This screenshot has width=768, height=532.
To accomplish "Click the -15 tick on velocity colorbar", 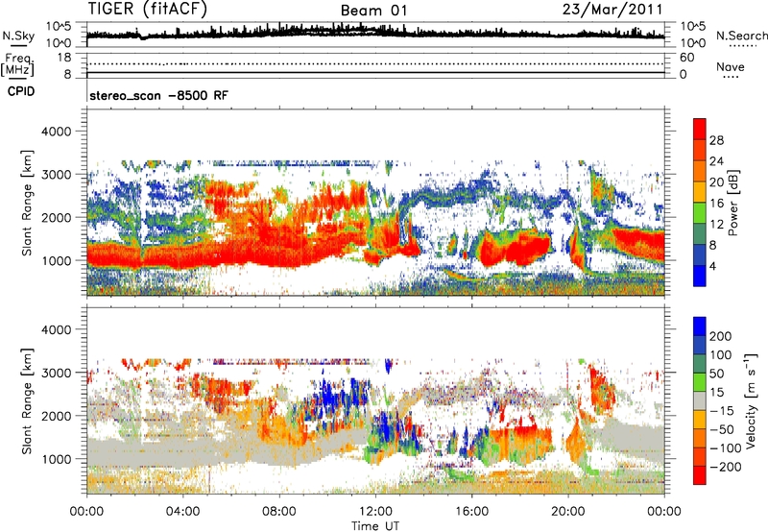I will coord(722,410).
